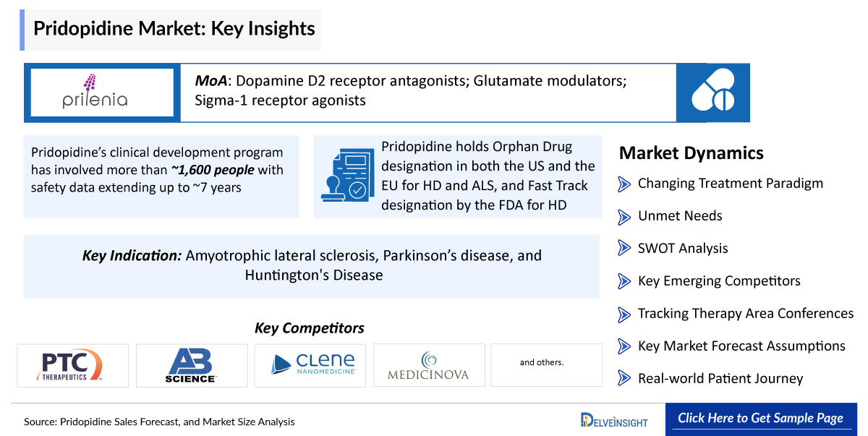868x436 pixels.
Task: Open the Clene Nanomedicine competitor logo
Action: click(x=310, y=365)
